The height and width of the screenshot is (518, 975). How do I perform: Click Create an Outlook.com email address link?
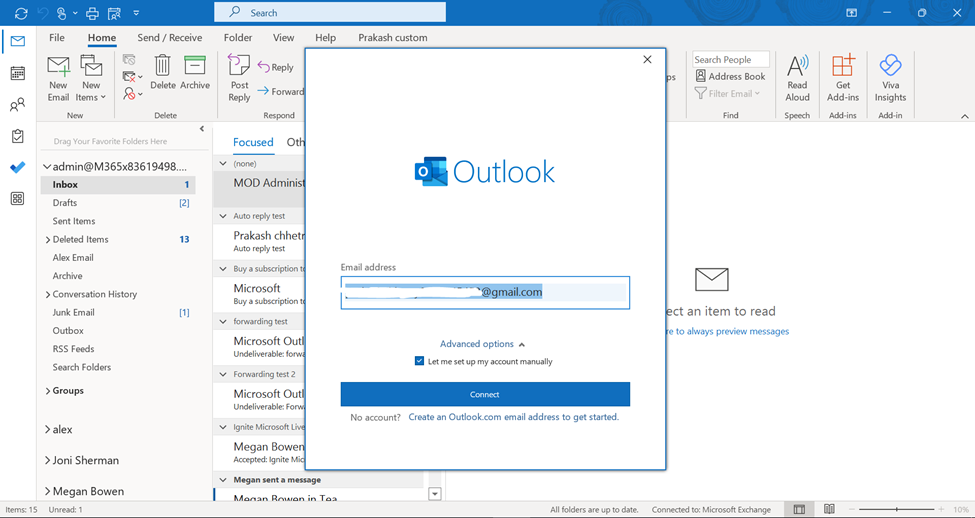(514, 417)
